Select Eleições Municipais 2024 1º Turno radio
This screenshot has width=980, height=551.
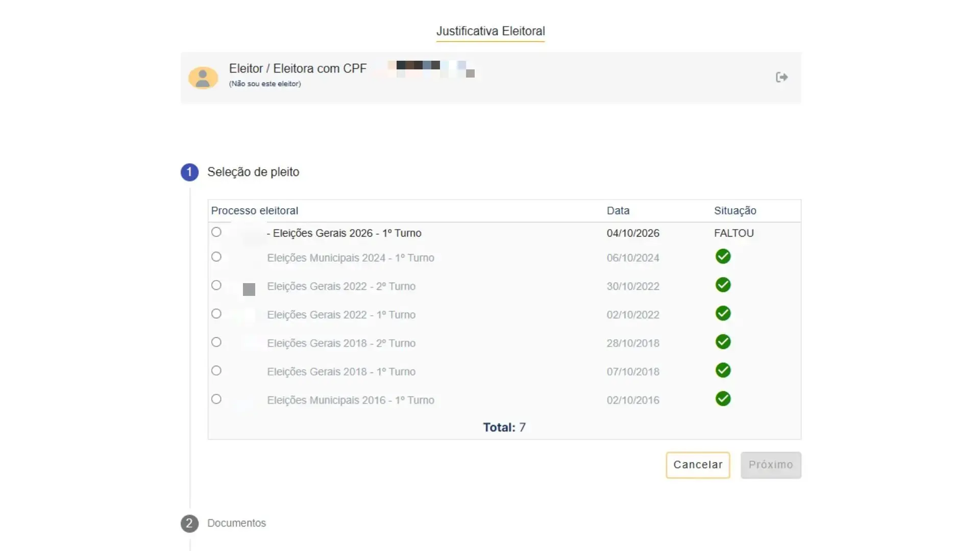coord(216,257)
